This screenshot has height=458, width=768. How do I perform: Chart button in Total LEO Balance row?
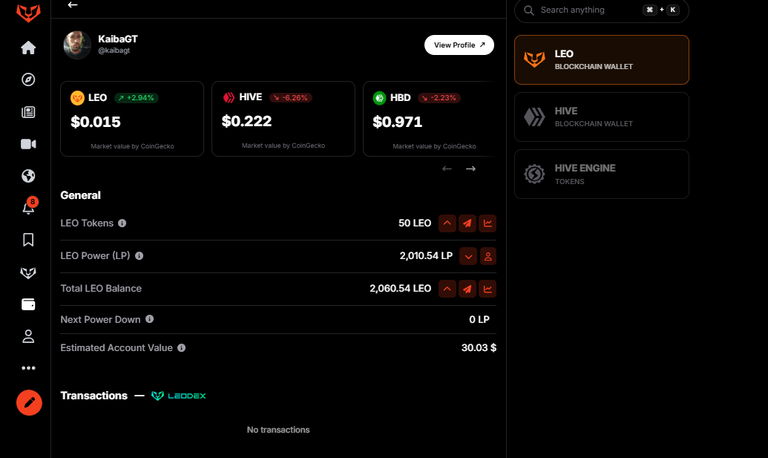487,289
